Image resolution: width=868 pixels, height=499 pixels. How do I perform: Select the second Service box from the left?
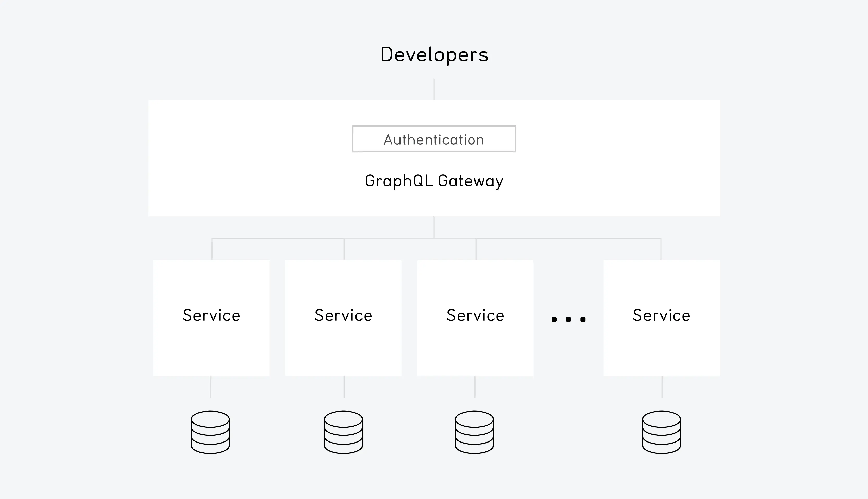[344, 318]
